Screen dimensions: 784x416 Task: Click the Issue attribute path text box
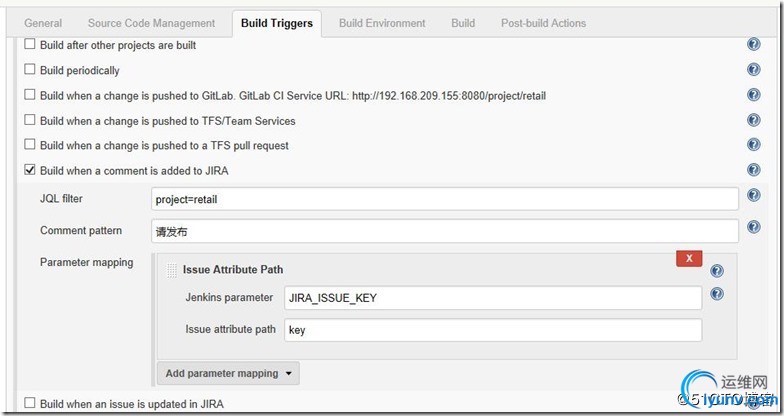click(x=493, y=330)
